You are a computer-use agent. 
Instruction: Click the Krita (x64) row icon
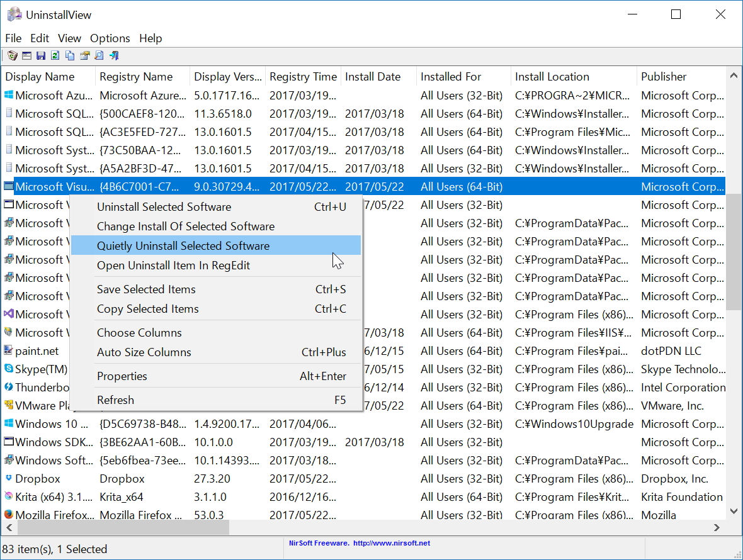coord(9,496)
